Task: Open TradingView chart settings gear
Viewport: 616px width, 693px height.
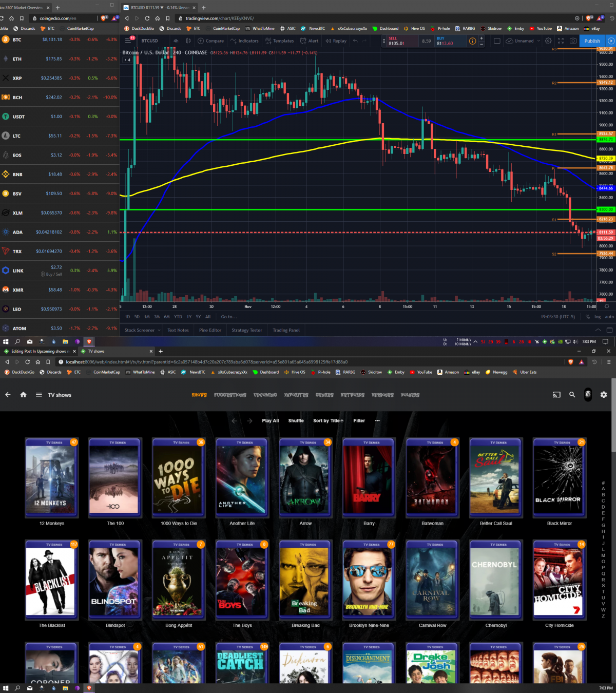Action: pos(548,41)
